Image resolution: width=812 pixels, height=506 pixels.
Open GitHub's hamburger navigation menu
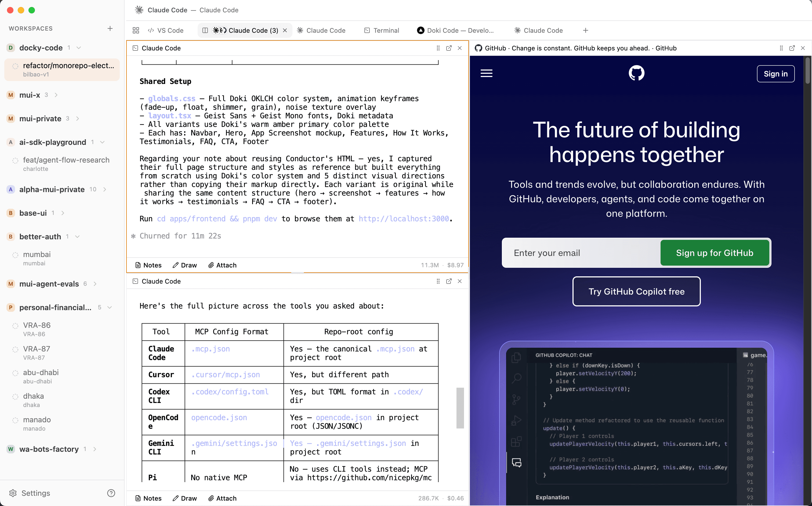(486, 73)
